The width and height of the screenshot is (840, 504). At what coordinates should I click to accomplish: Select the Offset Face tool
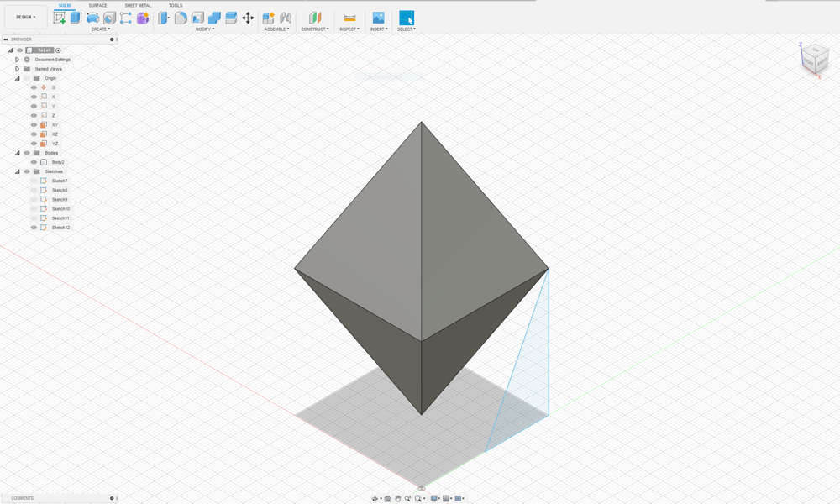point(231,18)
